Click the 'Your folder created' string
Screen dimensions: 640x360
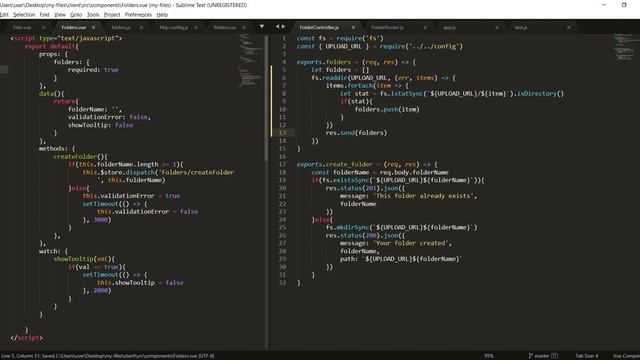[x=412, y=243]
